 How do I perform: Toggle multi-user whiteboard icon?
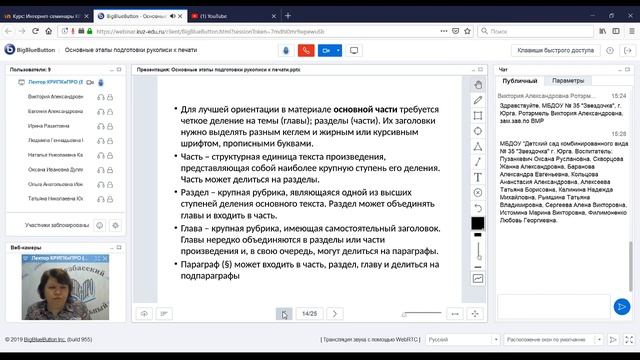pos(478,279)
